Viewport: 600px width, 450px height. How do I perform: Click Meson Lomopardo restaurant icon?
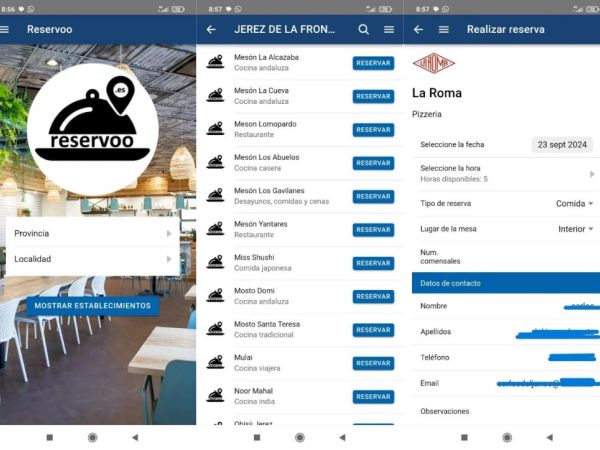pyautogui.click(x=215, y=129)
